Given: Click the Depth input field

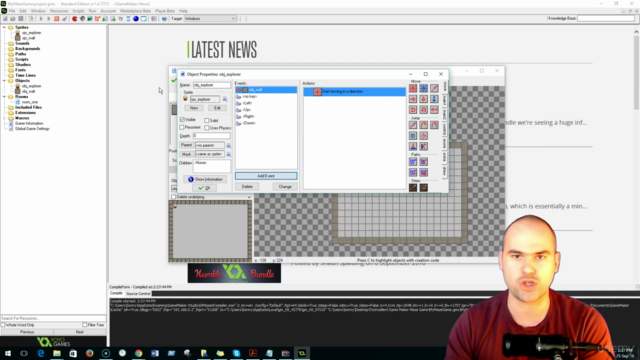Looking at the screenshot, I should click(211, 136).
